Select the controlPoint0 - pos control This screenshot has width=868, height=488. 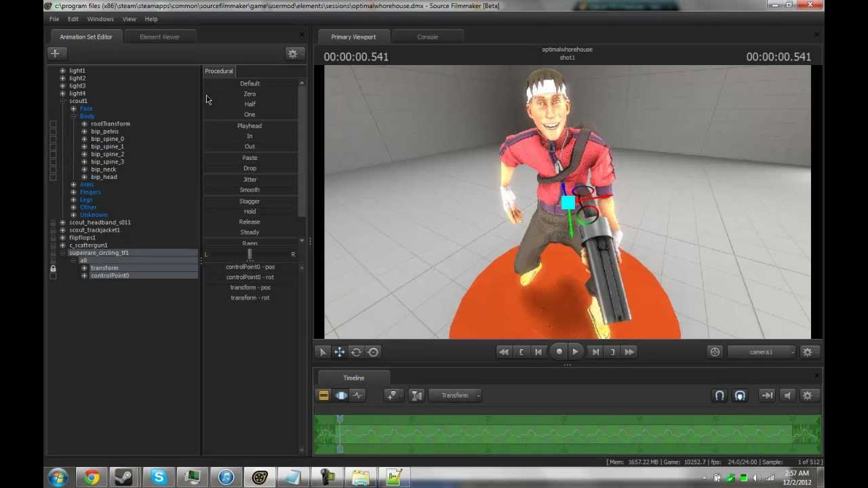[250, 267]
